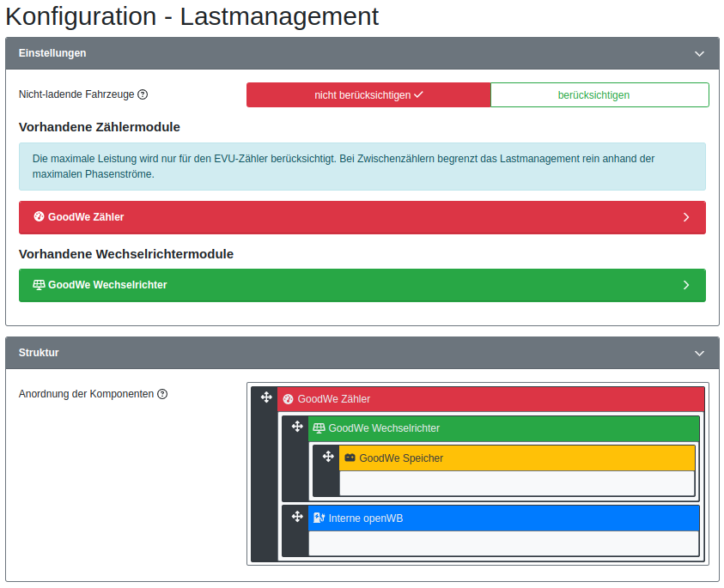
Task: Expand GoodWe Wechselrichter module with arrow
Action: tap(685, 285)
